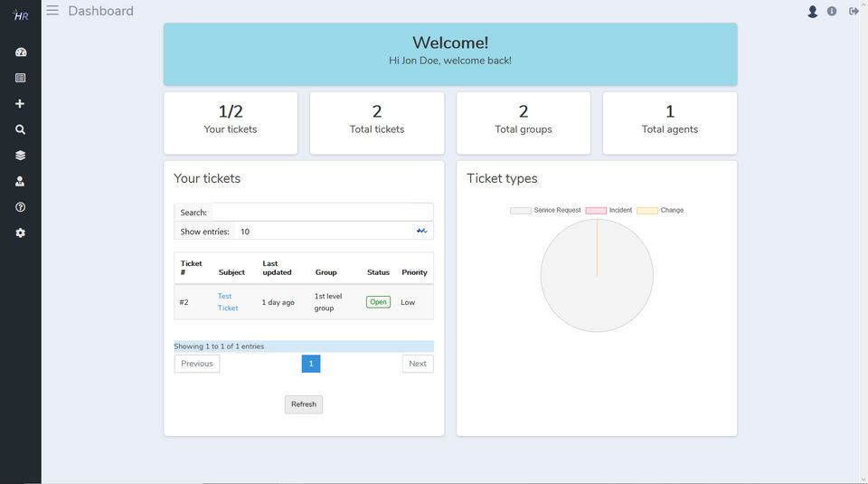Click the Search input field
868x484 pixels.
[323, 212]
